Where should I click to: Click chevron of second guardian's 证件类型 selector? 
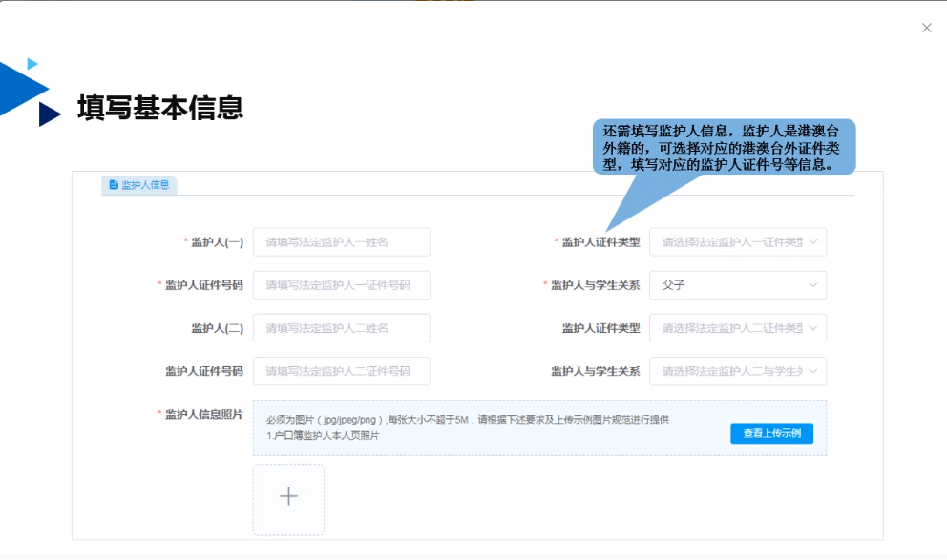click(812, 328)
